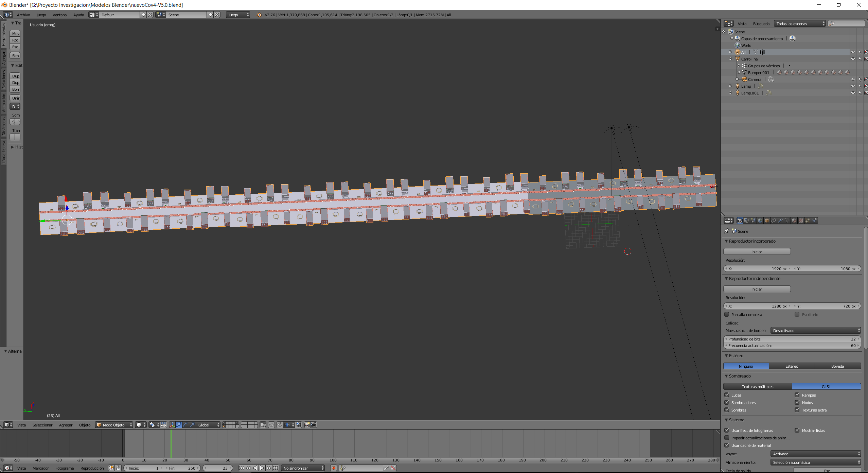This screenshot has width=868, height=473.
Task: Select the Estéreo stereo mode button
Action: (792, 366)
